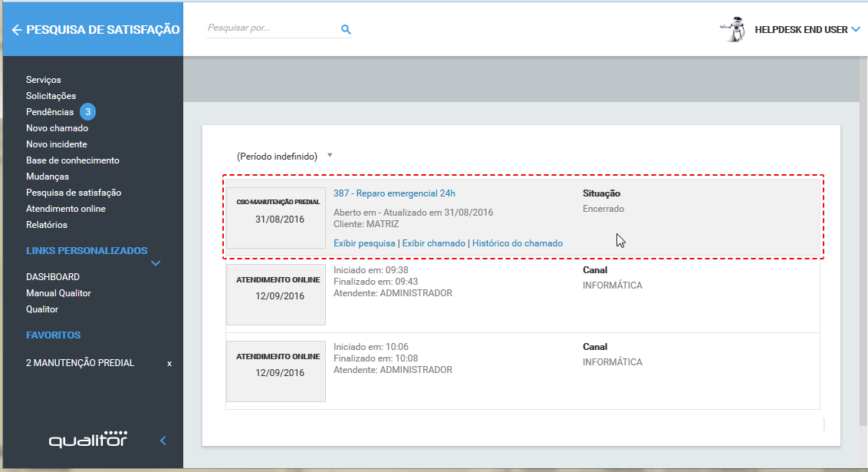Screen dimensions: 868x472
Task: Open the Período indefinido filter dropdown
Action: [x=330, y=155]
